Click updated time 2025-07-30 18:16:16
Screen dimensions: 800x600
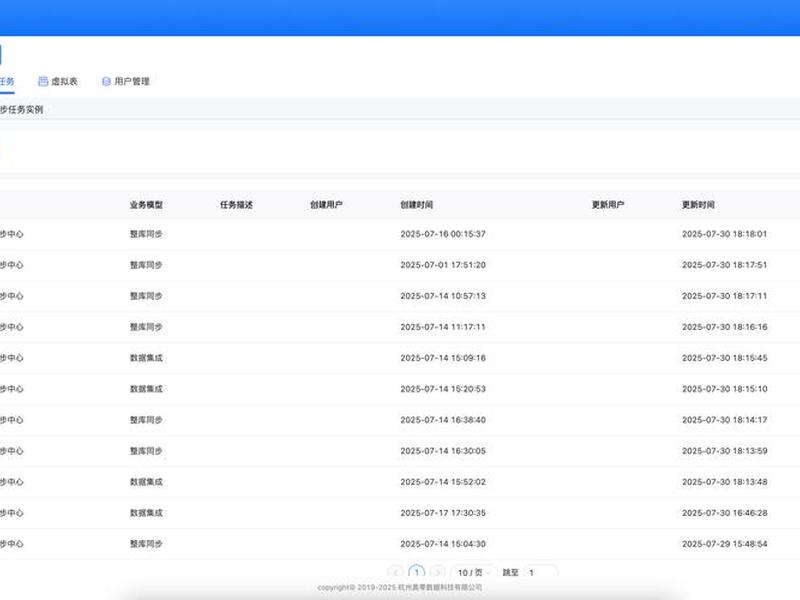coord(724,327)
